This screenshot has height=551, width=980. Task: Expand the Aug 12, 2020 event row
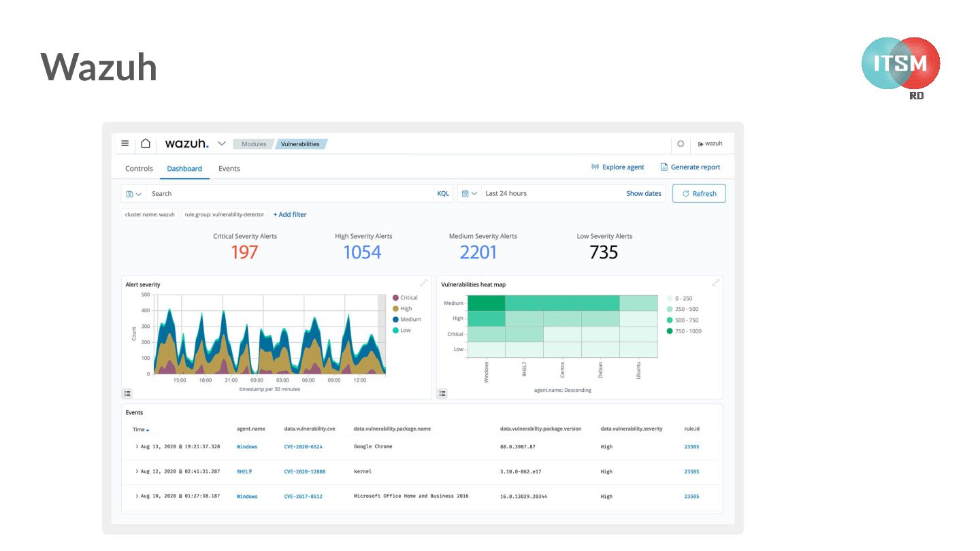point(137,471)
